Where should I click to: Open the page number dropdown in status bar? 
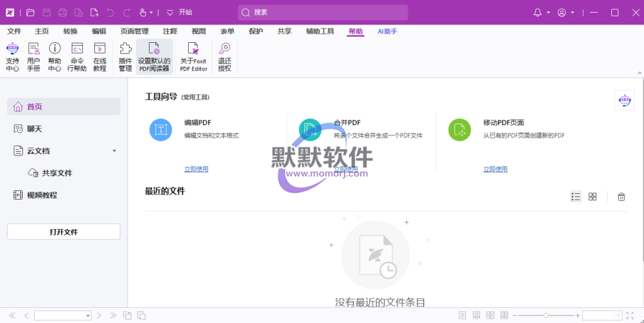87,315
